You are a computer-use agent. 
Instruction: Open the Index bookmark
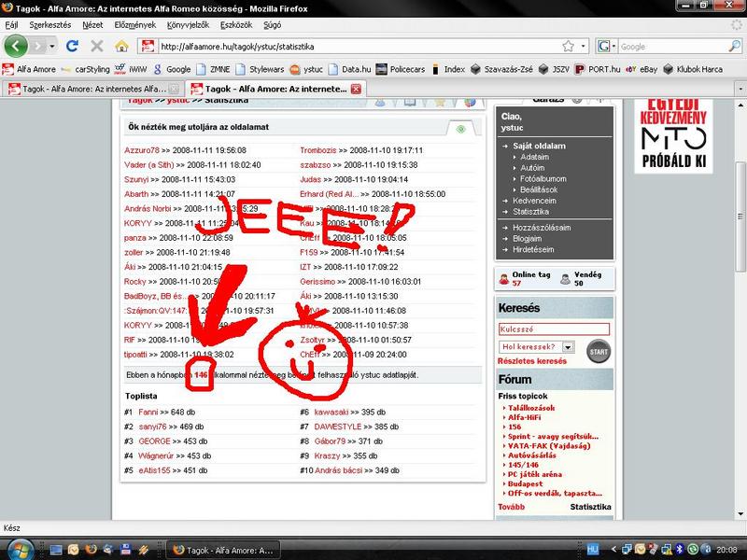tap(448, 69)
